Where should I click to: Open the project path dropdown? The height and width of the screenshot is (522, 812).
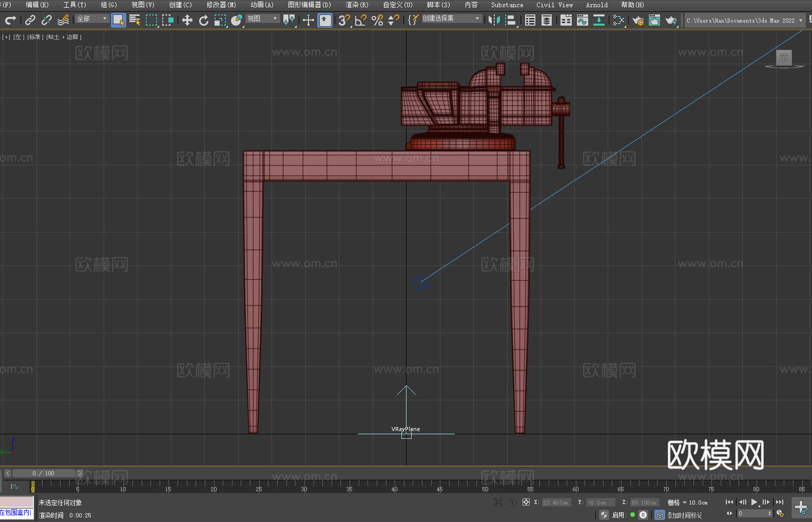(x=745, y=21)
